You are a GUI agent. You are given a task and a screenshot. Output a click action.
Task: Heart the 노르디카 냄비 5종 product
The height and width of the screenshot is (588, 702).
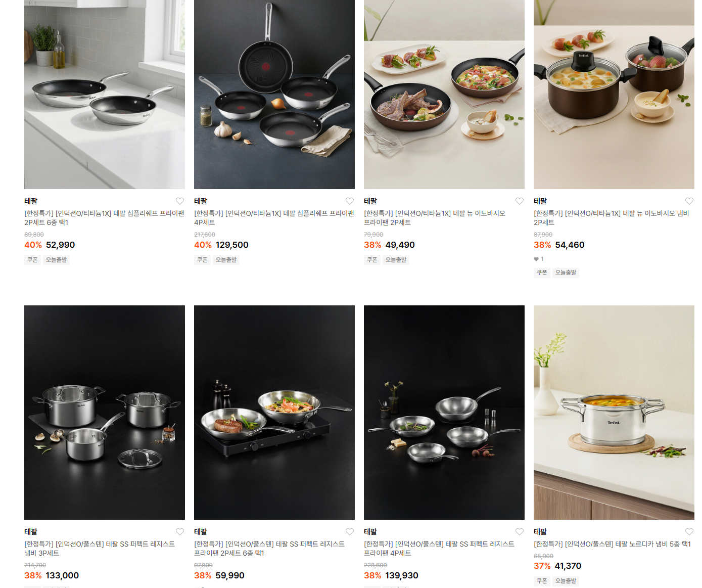(x=689, y=532)
